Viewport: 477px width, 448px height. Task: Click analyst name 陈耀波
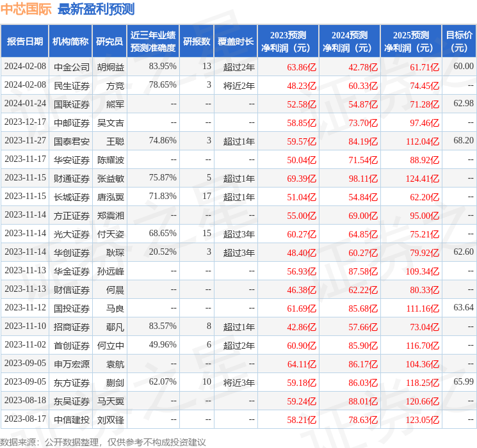coord(111,160)
